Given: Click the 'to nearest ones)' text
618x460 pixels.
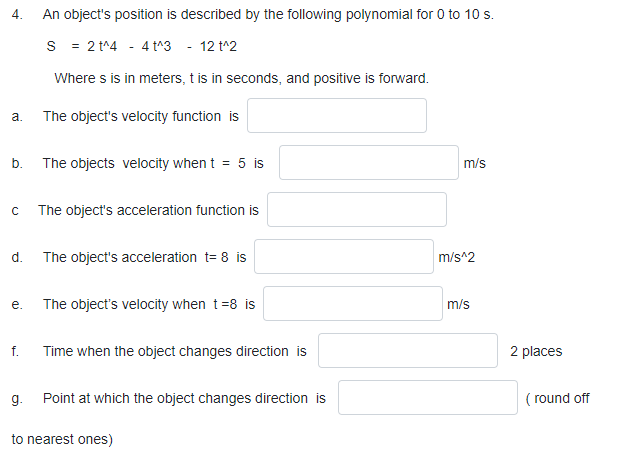Looking at the screenshot, I should coord(62,439).
